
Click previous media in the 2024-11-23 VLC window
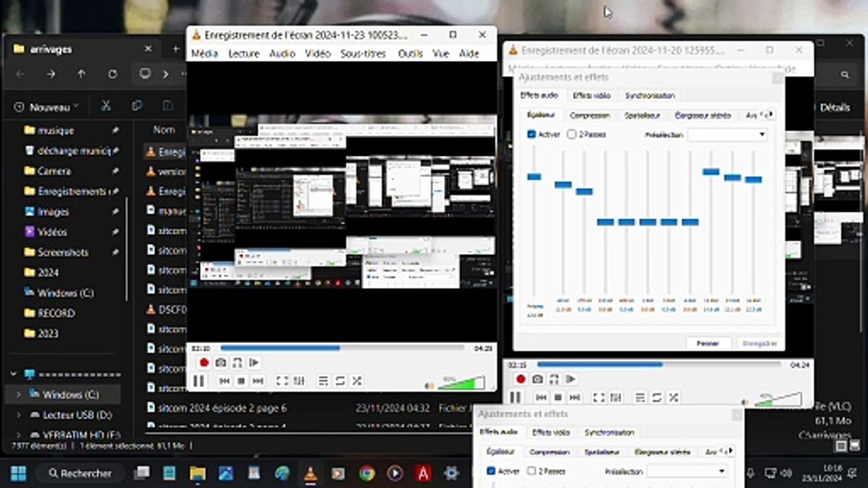(x=224, y=381)
